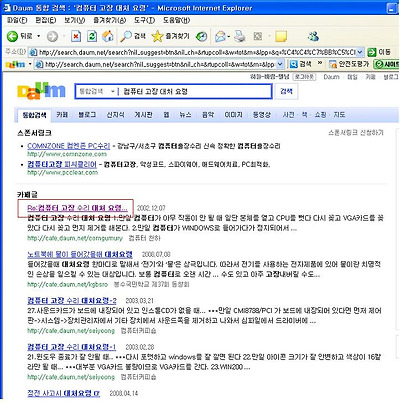Open the 컴퓨터고장 피씨클리어 sponsor link
The image size is (400, 403).
[x=62, y=164]
